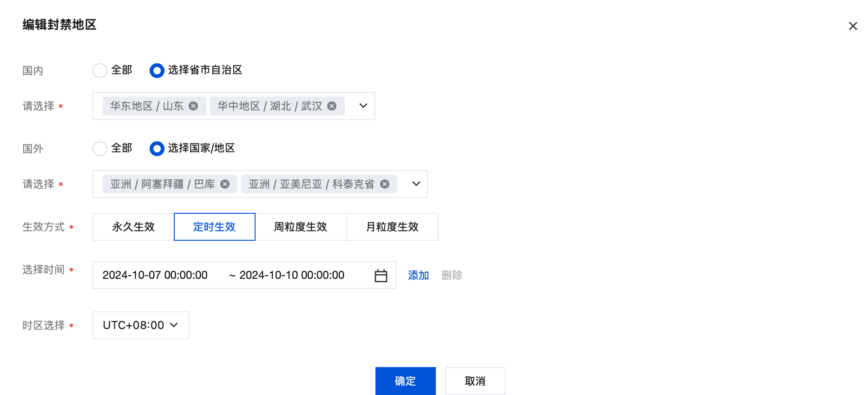
Task: Select 全部 radio for 国外
Action: 100,149
